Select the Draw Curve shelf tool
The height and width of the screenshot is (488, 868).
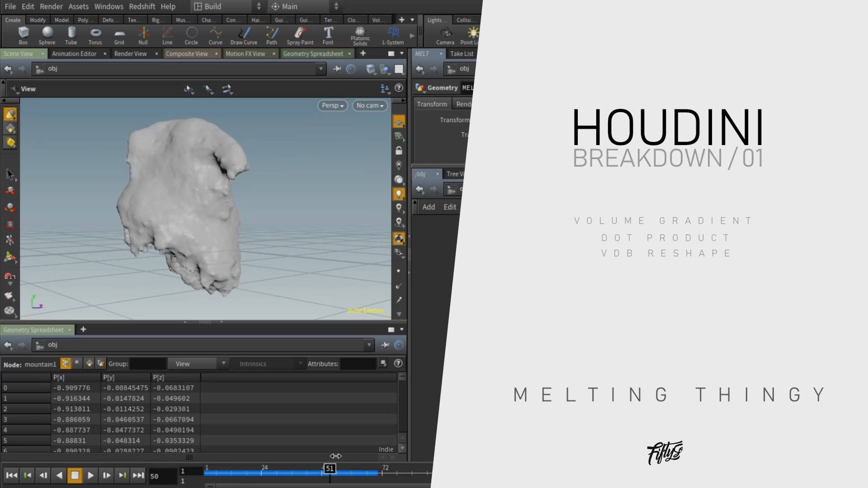[244, 35]
